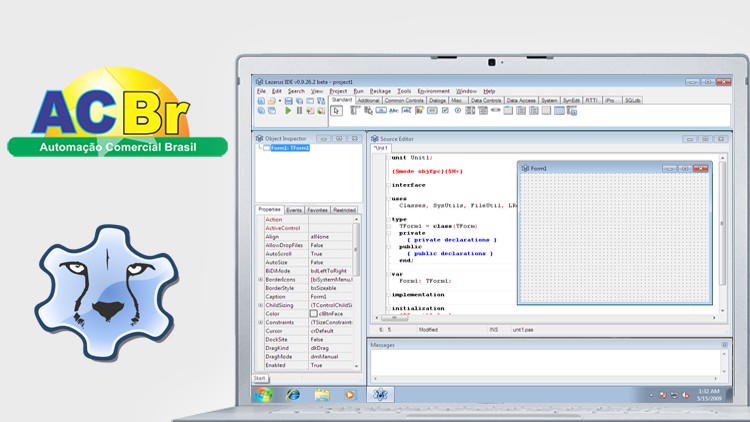This screenshot has height=422, width=750.
Task: Pick the TPanel component icon
Action: click(x=546, y=111)
